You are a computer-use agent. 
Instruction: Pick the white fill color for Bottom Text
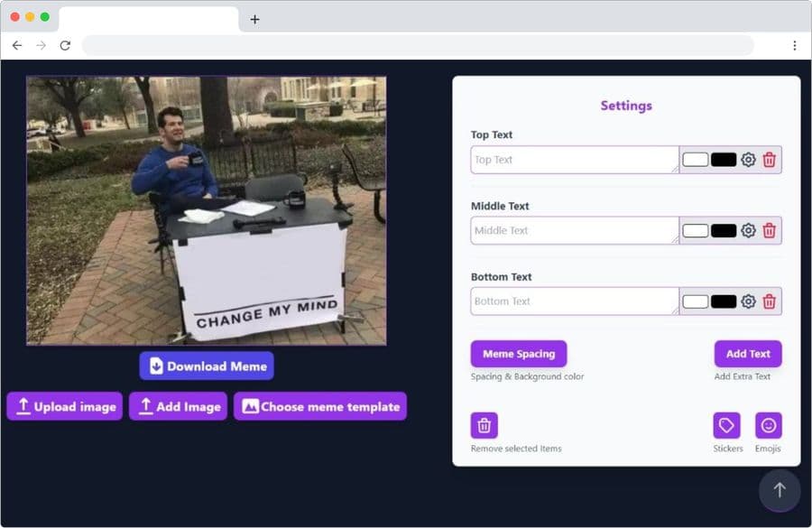click(x=696, y=301)
